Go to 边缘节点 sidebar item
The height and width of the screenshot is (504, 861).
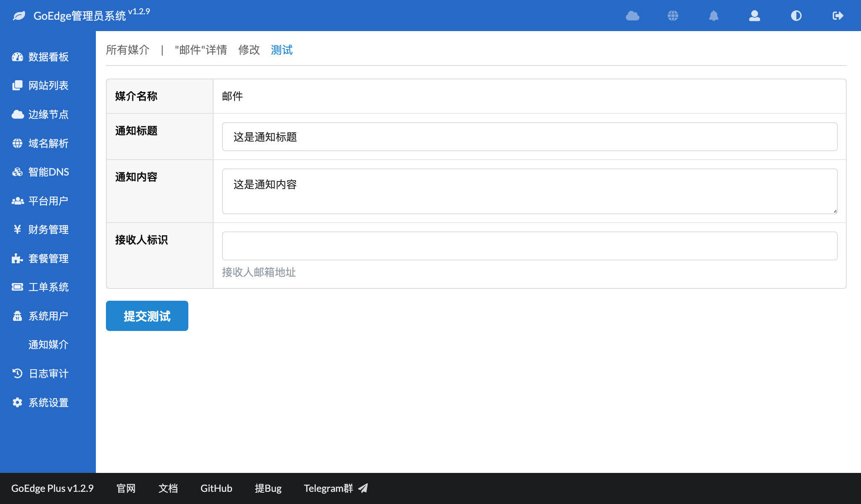48,114
